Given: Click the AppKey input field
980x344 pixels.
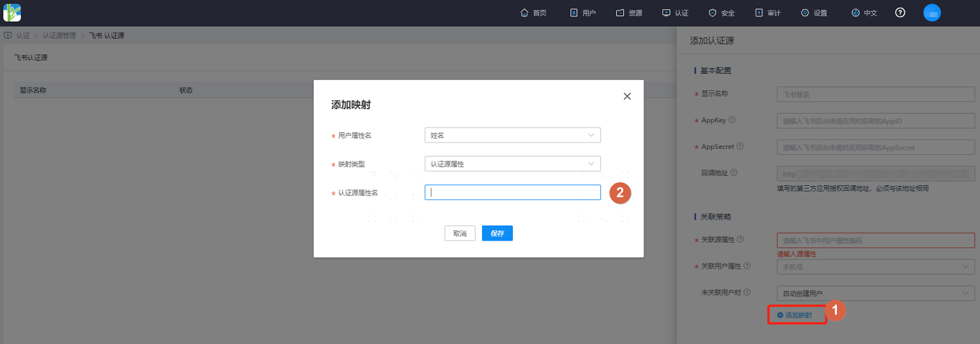Looking at the screenshot, I should pos(875,121).
